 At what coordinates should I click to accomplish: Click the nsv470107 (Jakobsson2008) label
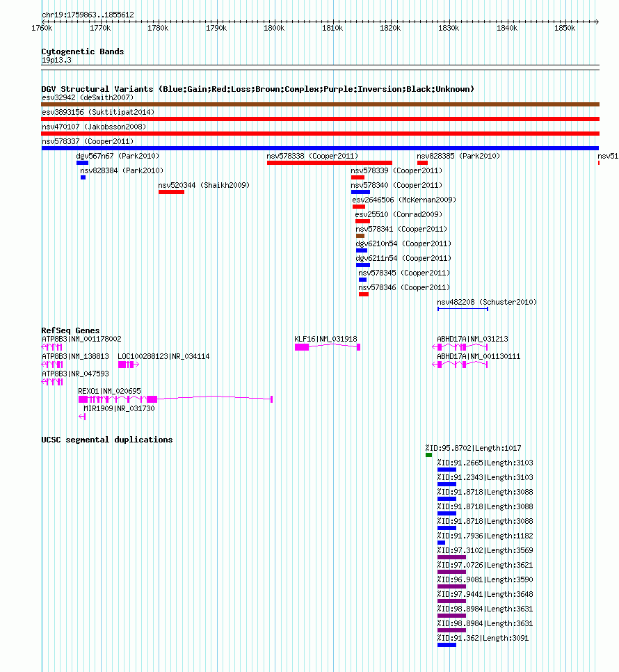point(94,127)
